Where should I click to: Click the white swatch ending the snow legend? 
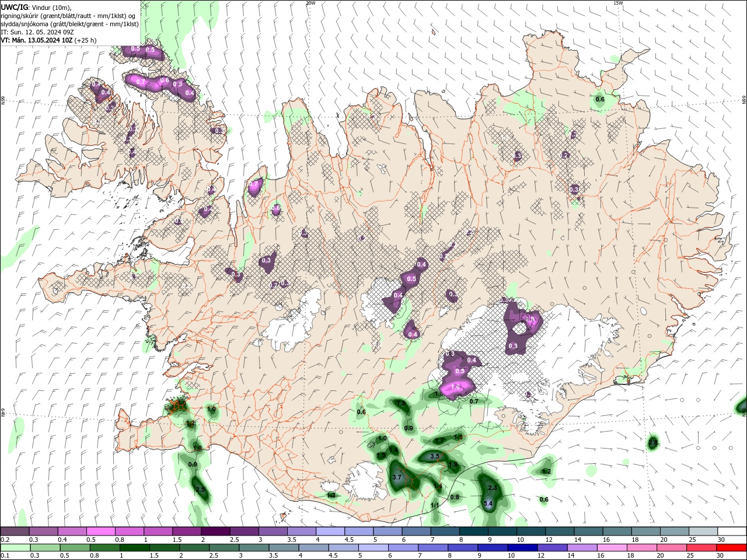coord(732,531)
